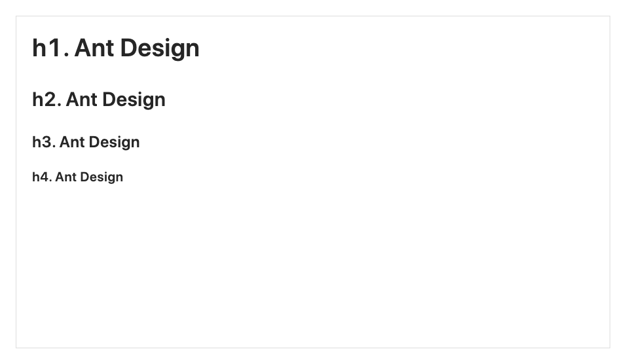Viewport: 626px width, 364px height.
Task: Click the "h2." prefix of the second heading
Action: point(46,100)
